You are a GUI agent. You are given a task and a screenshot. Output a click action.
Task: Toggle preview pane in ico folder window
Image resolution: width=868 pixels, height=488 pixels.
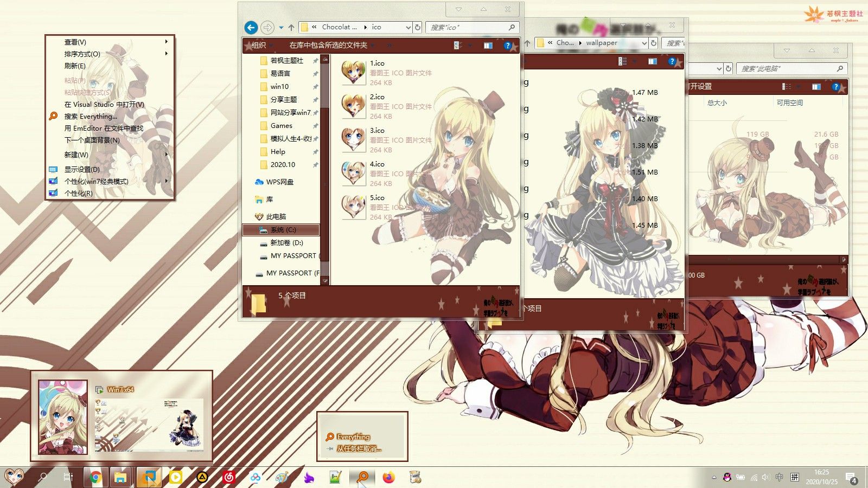[x=488, y=46]
